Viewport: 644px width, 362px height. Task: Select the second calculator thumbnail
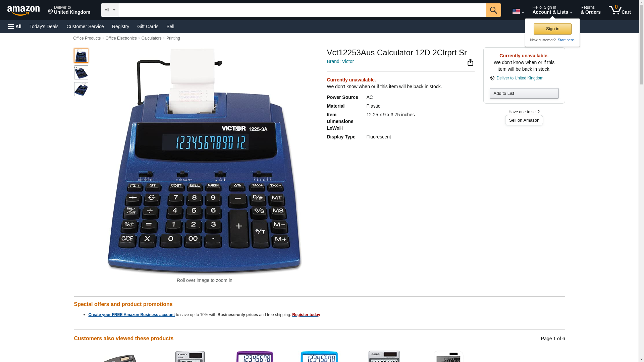tap(81, 72)
